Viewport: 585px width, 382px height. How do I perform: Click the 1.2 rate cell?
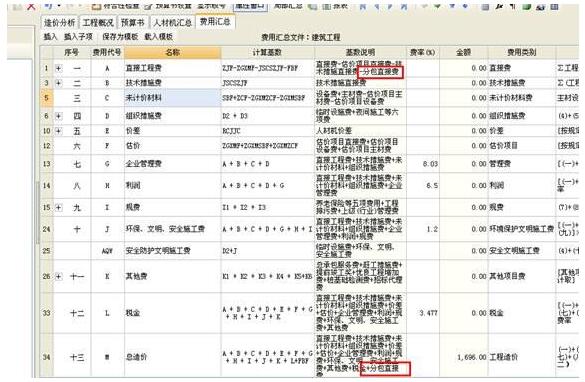[423, 229]
